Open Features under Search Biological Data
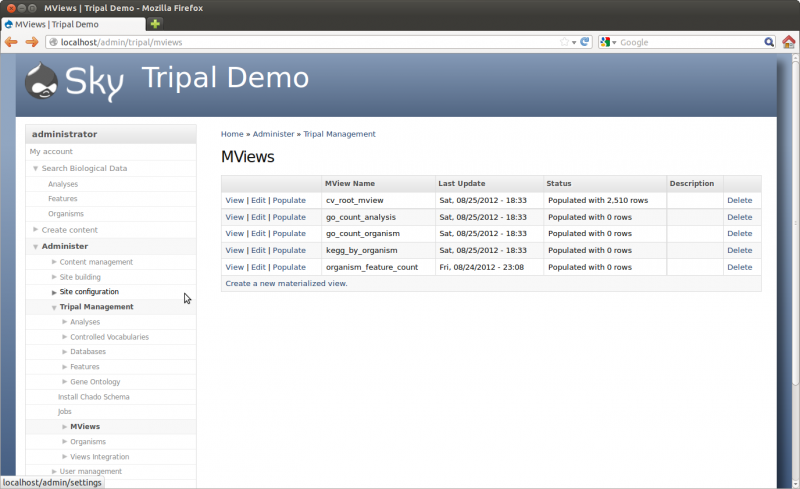The image size is (800, 489). tap(63, 199)
